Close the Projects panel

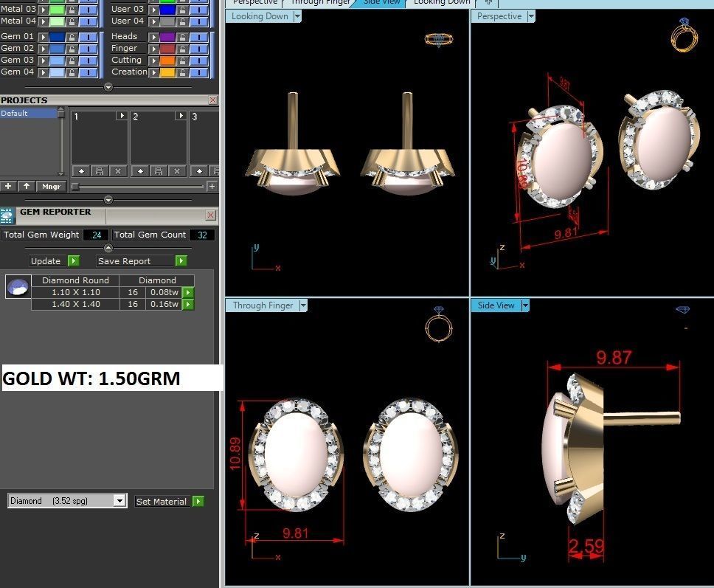[x=212, y=100]
